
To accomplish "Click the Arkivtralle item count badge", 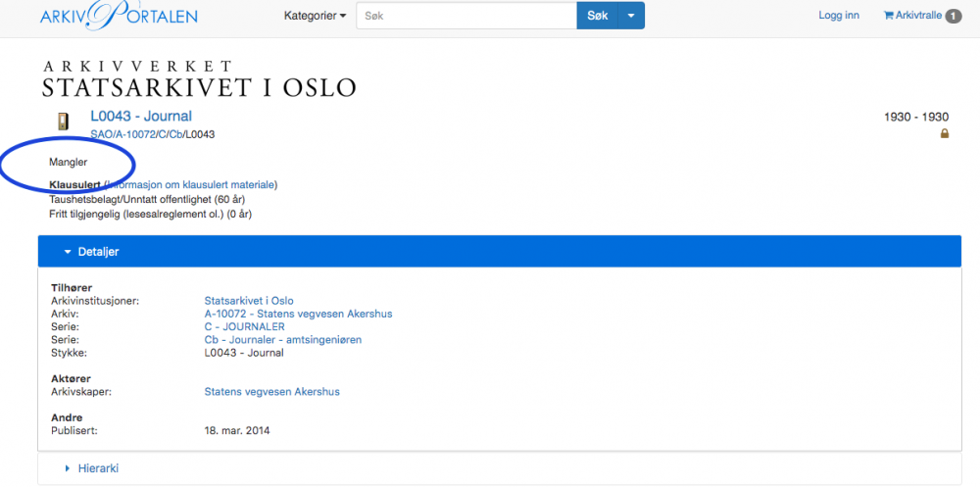I will coord(953,16).
